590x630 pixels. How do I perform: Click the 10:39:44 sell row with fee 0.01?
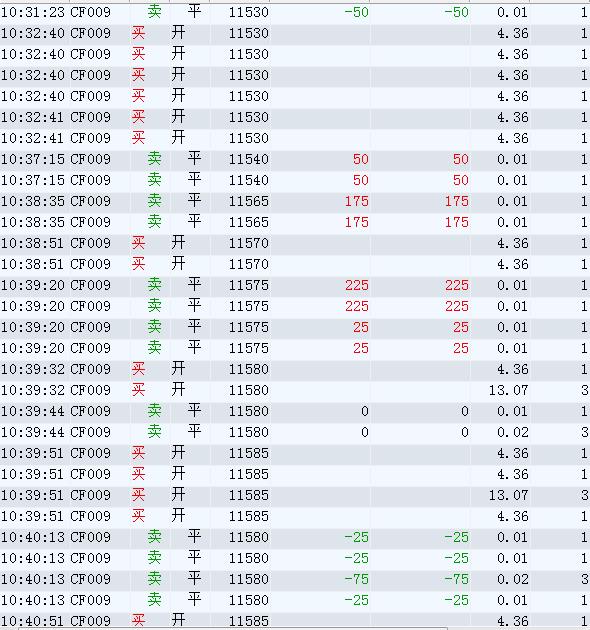click(x=295, y=411)
